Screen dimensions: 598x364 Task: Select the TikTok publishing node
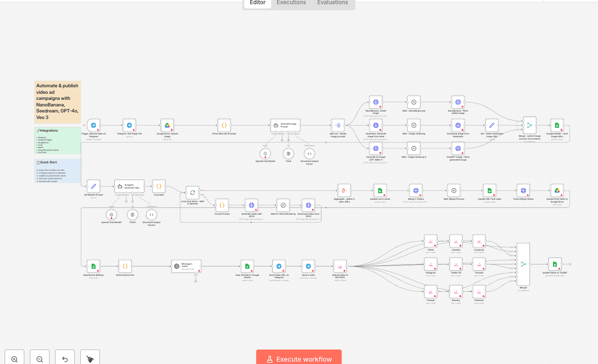click(x=430, y=241)
